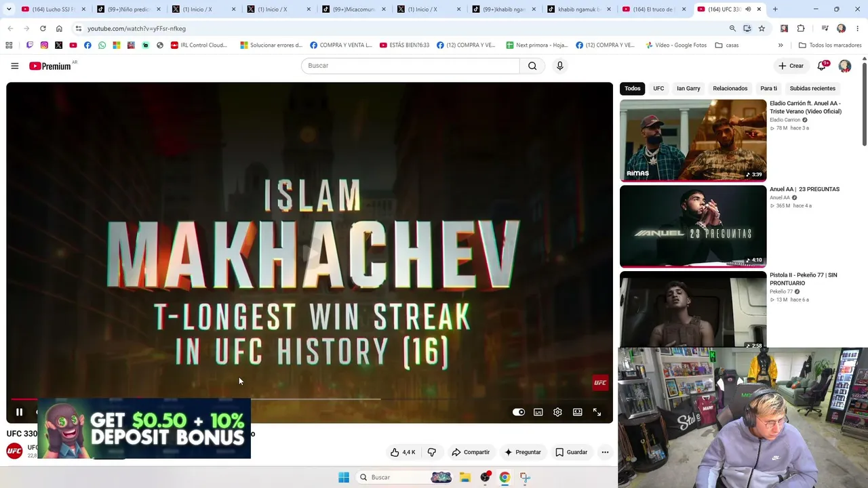This screenshot has height=488, width=868.
Task: Click the Compartir share button
Action: coord(471,452)
